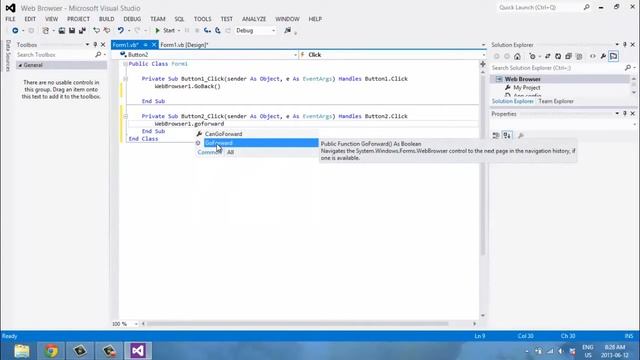Open the Click method name dropdown
The image size is (640, 360).
tap(484, 55)
